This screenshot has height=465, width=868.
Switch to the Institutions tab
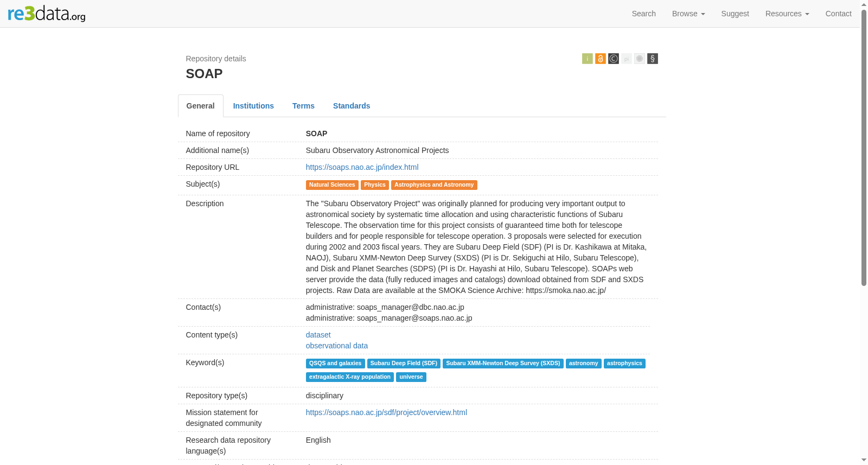click(x=253, y=106)
